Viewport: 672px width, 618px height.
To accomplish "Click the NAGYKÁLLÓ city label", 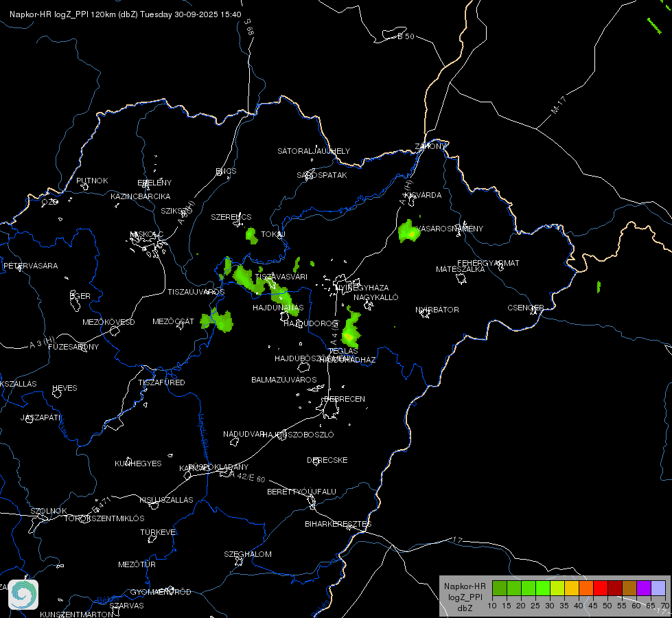I will pyautogui.click(x=376, y=297).
